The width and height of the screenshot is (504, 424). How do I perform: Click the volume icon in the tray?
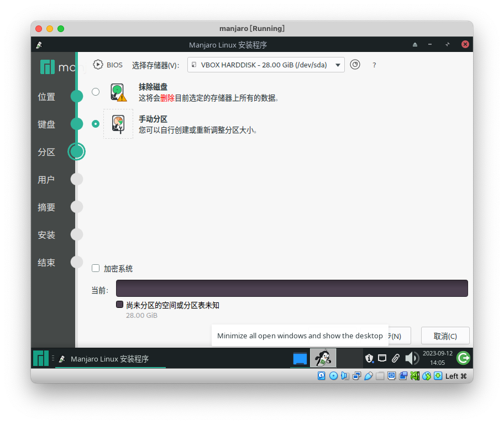412,358
